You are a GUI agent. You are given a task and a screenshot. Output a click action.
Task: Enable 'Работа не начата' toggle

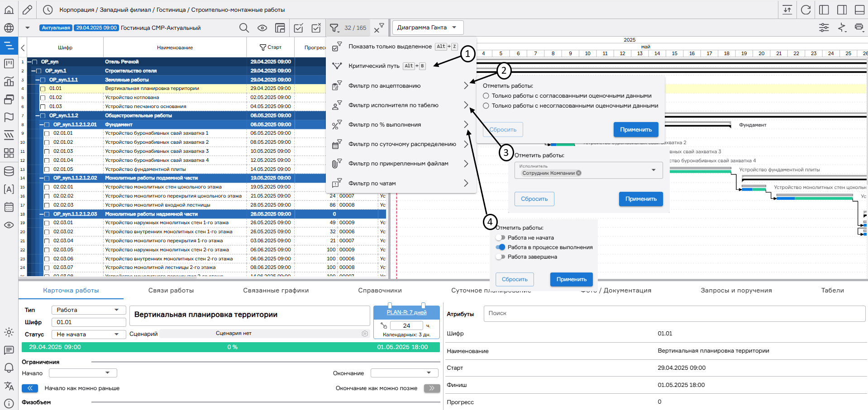tap(500, 238)
